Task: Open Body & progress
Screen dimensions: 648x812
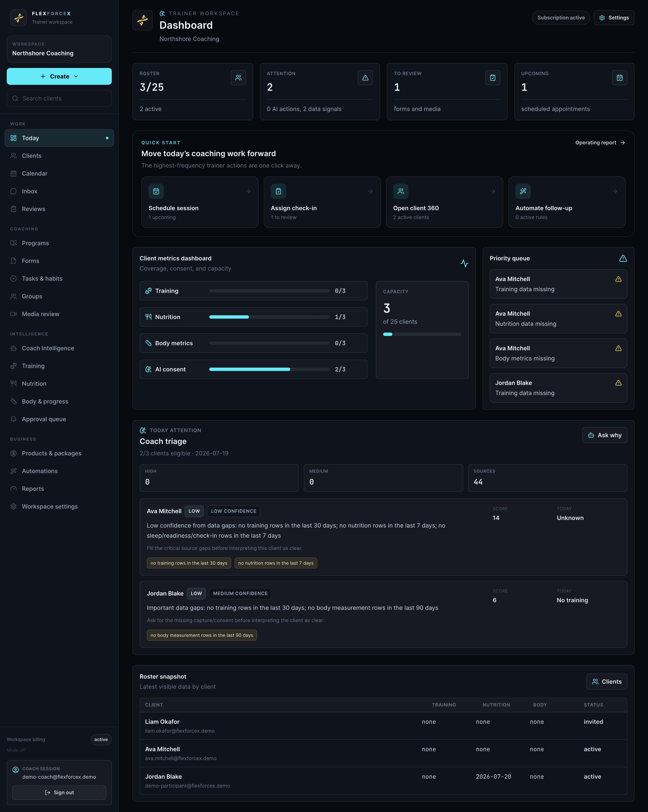Action: pyautogui.click(x=59, y=402)
